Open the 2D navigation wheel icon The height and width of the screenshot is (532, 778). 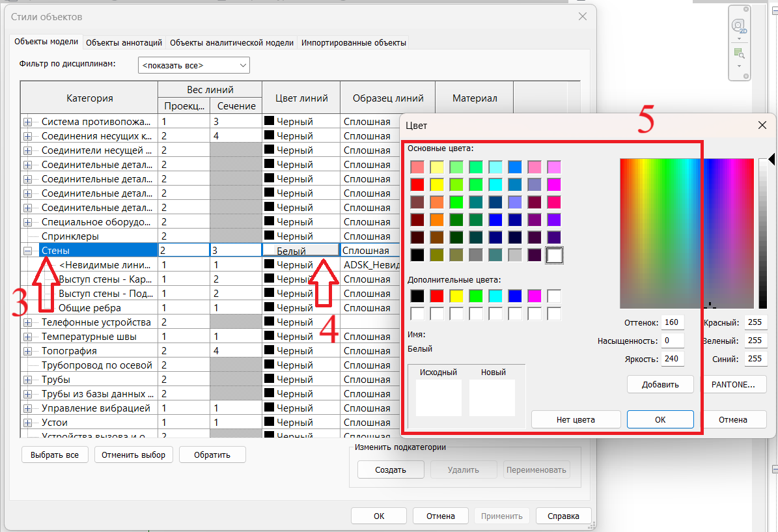pos(738,26)
